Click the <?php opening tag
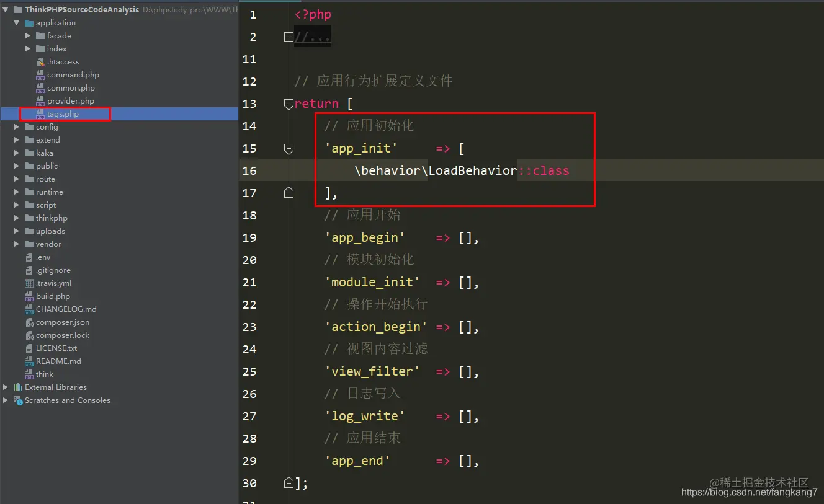The width and height of the screenshot is (824, 504). 313,15
